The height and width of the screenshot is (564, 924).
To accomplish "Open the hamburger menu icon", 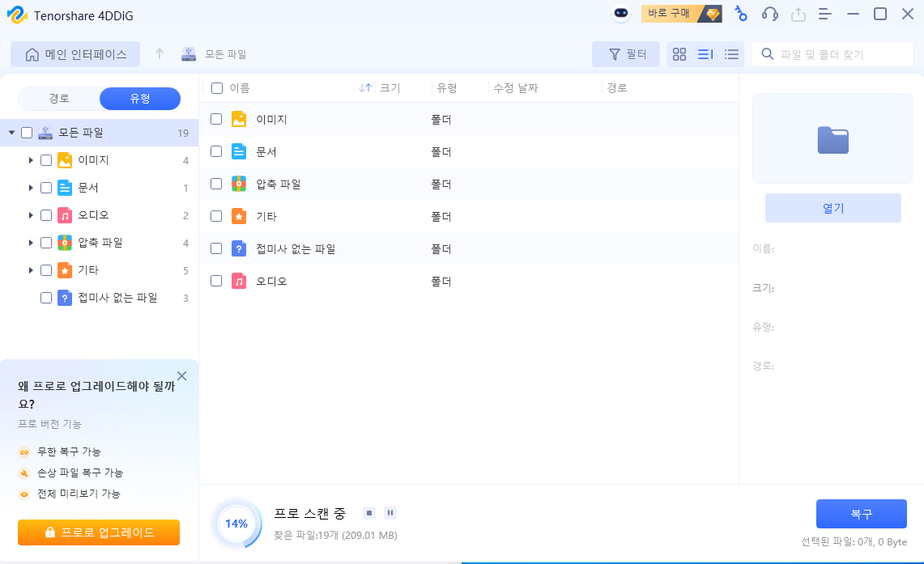I will (825, 14).
